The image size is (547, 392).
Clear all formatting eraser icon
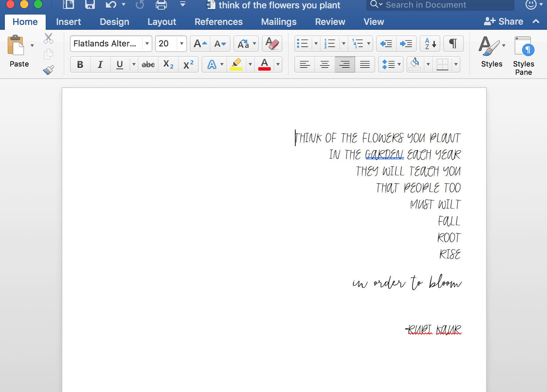pos(272,44)
